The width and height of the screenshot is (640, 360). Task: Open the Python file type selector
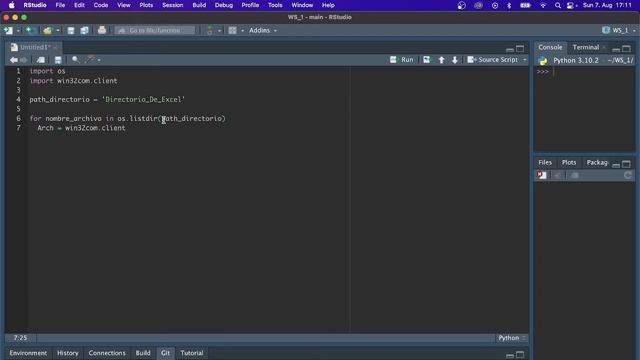pos(512,338)
